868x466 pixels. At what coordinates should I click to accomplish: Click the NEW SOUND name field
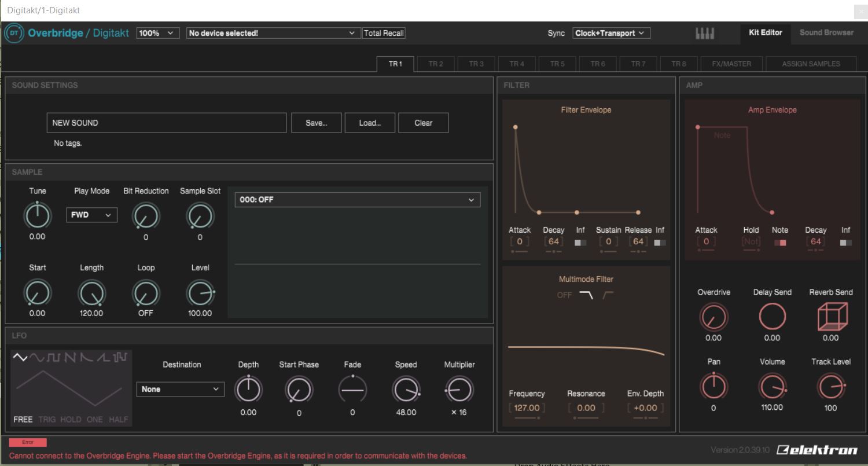(167, 123)
